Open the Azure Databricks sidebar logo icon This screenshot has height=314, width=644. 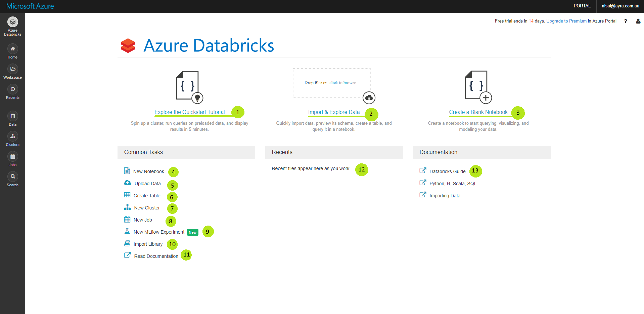click(x=12, y=22)
